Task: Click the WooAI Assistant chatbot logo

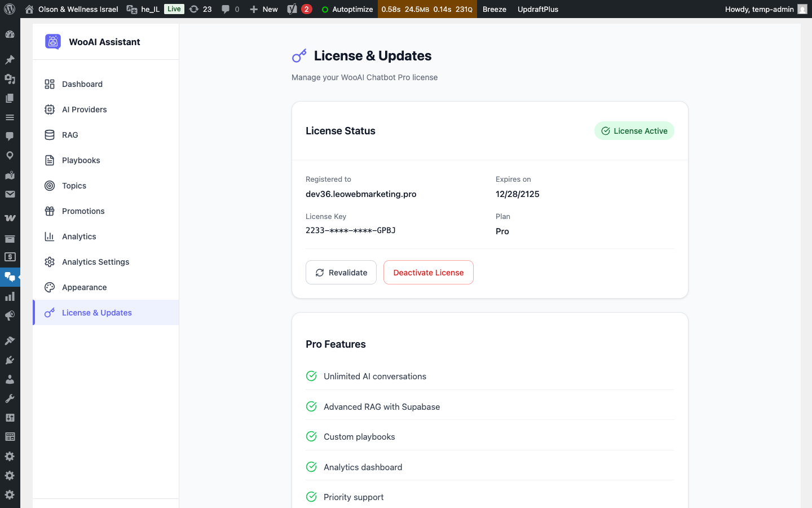Action: pyautogui.click(x=52, y=41)
